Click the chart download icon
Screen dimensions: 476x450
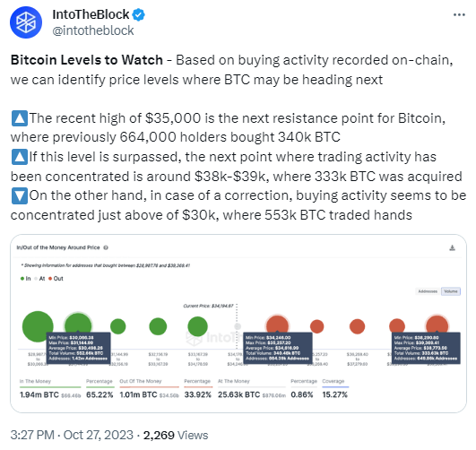point(452,247)
